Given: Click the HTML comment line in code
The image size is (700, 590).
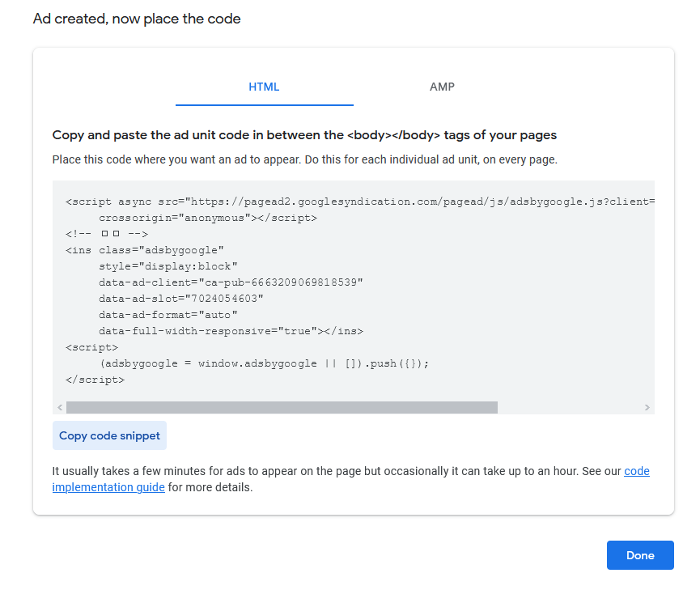Looking at the screenshot, I should (x=107, y=234).
